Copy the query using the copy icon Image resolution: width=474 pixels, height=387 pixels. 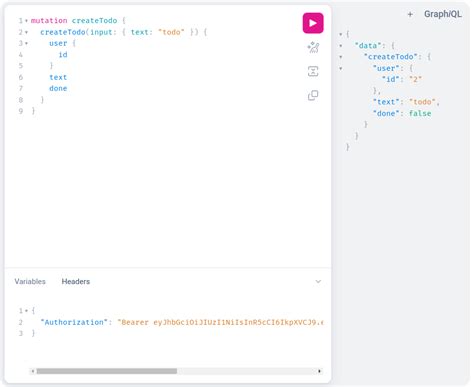click(x=313, y=95)
